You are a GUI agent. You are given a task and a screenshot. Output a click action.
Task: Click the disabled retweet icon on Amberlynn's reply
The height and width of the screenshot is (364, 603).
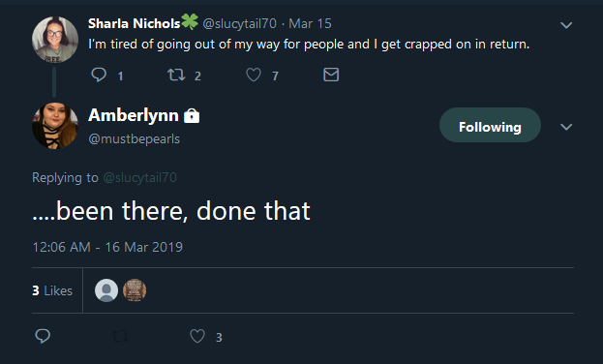click(120, 336)
